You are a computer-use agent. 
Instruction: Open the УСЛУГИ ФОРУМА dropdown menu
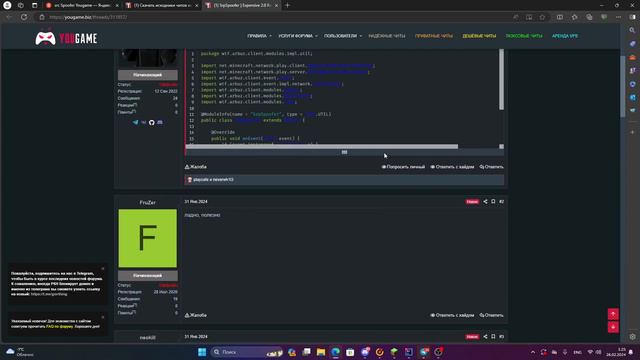[x=298, y=36]
